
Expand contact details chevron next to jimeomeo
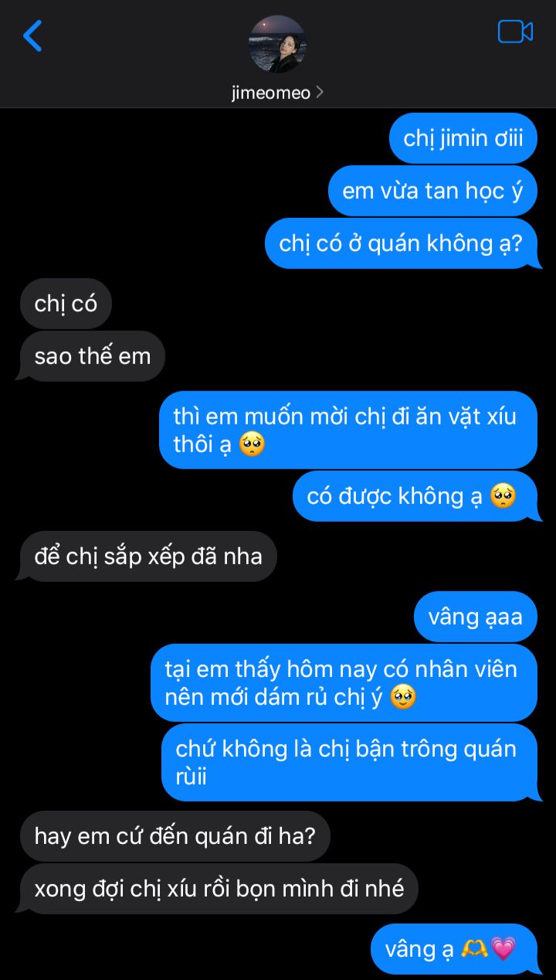coord(320,93)
